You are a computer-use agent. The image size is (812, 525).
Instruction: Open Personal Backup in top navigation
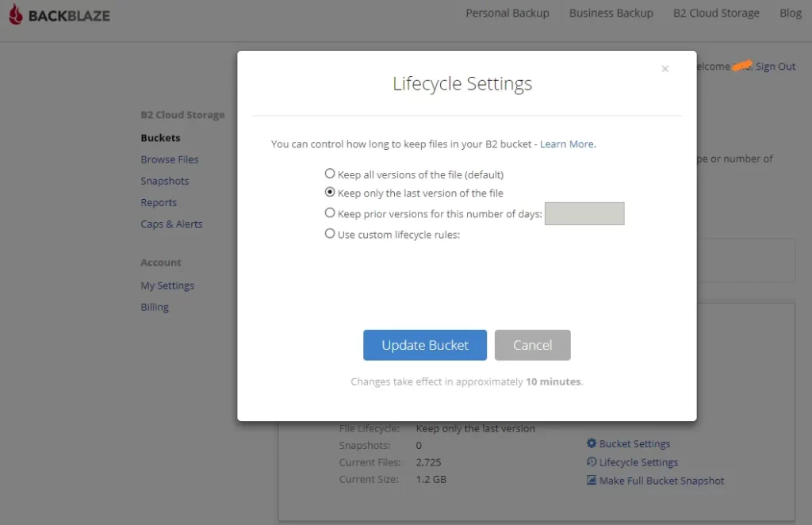tap(507, 13)
